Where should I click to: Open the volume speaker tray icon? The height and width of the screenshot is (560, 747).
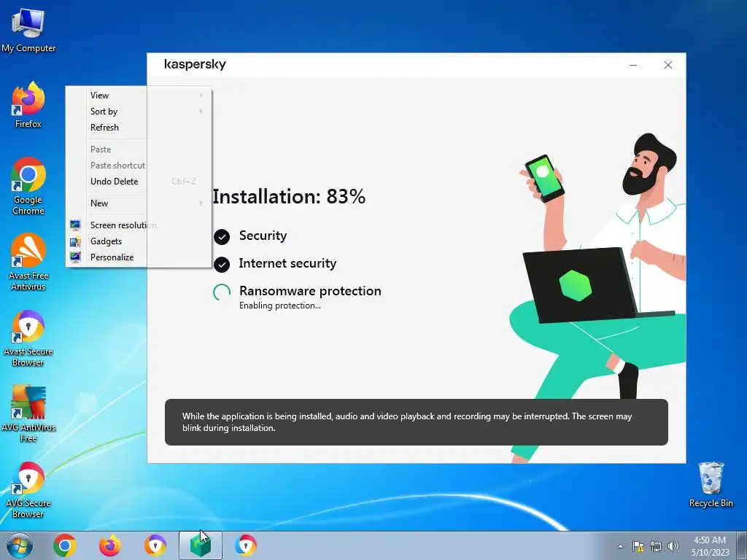pyautogui.click(x=673, y=546)
